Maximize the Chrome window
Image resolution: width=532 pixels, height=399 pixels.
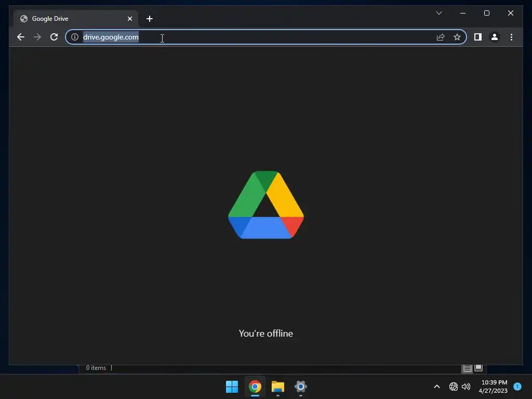pos(486,13)
